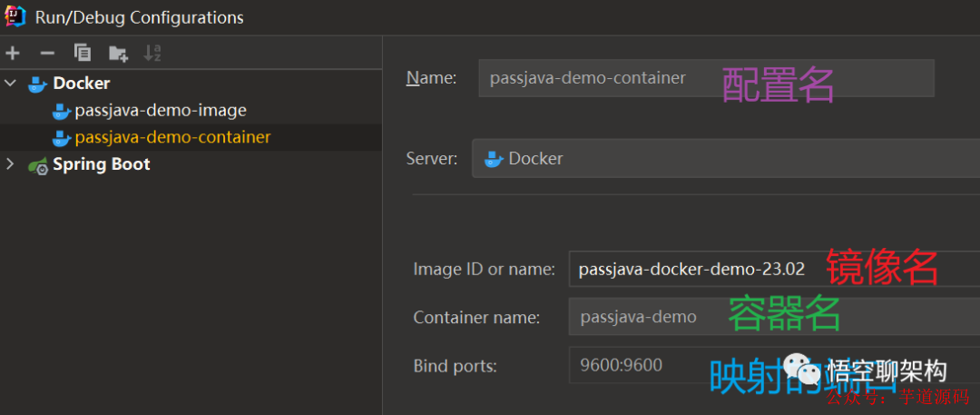
Task: Collapse the Docker tree node
Action: pyautogui.click(x=11, y=84)
